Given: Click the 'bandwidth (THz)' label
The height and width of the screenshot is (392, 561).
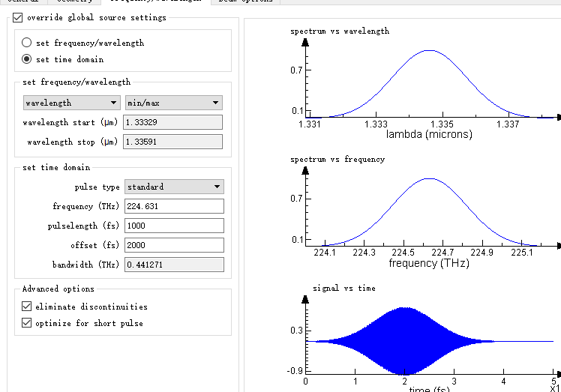Looking at the screenshot, I should (85, 265).
